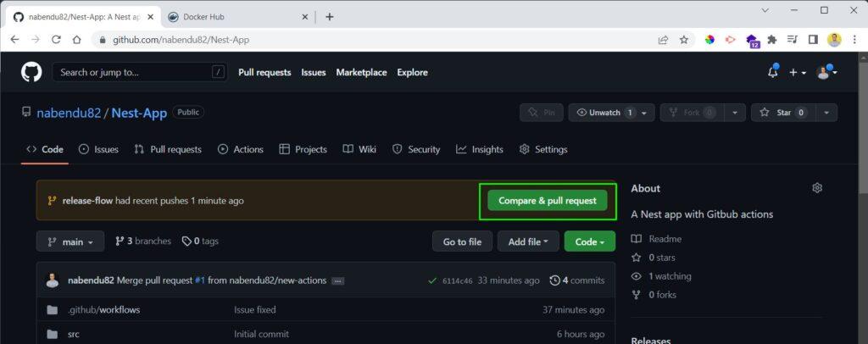Click the tab search chevron in the title bar
Viewport: 868px width, 344px height.
(765, 10)
